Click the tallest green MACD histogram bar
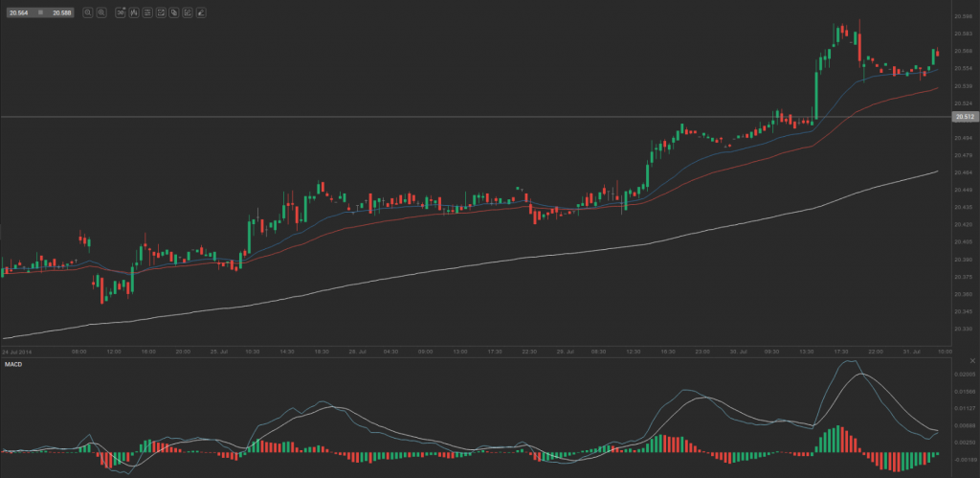Screen dimensions: 980x478 [x=838, y=439]
